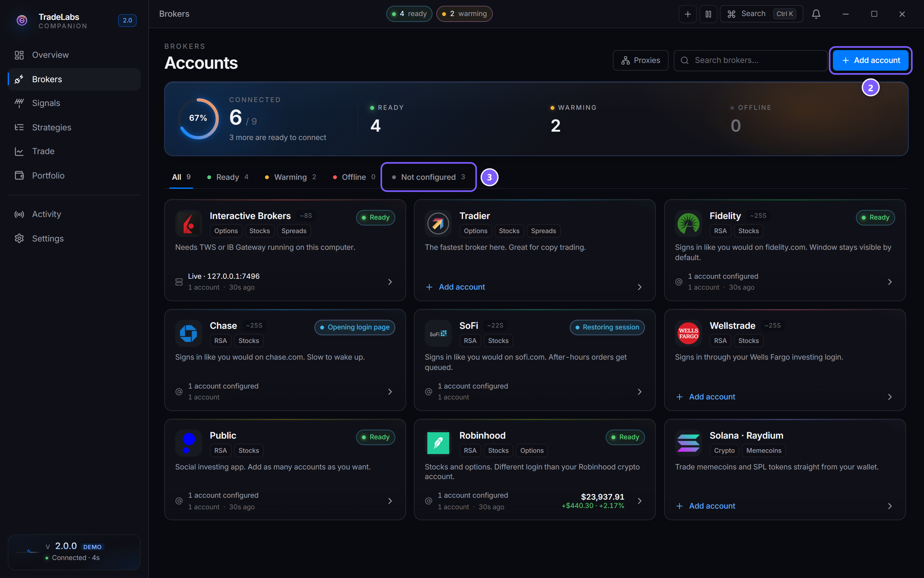Expand the Tradier card chevron

(x=639, y=287)
